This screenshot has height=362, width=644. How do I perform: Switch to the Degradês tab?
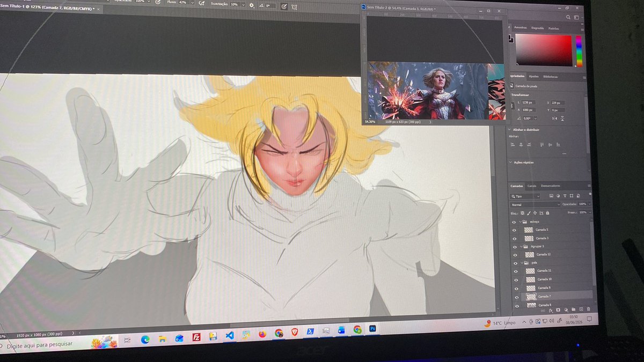(x=537, y=28)
